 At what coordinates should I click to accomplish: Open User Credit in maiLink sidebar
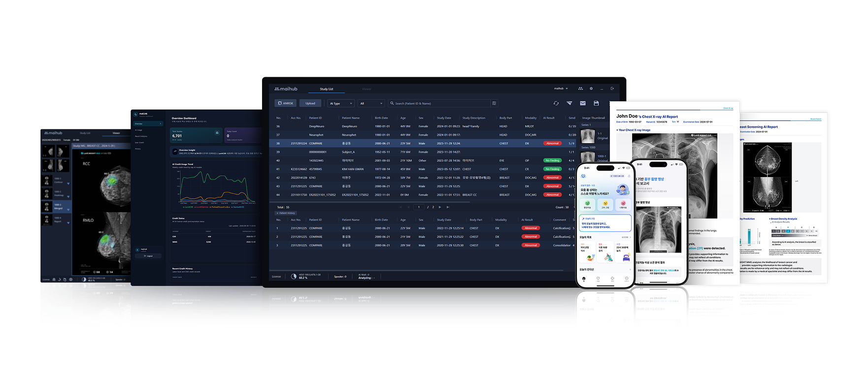pyautogui.click(x=140, y=143)
